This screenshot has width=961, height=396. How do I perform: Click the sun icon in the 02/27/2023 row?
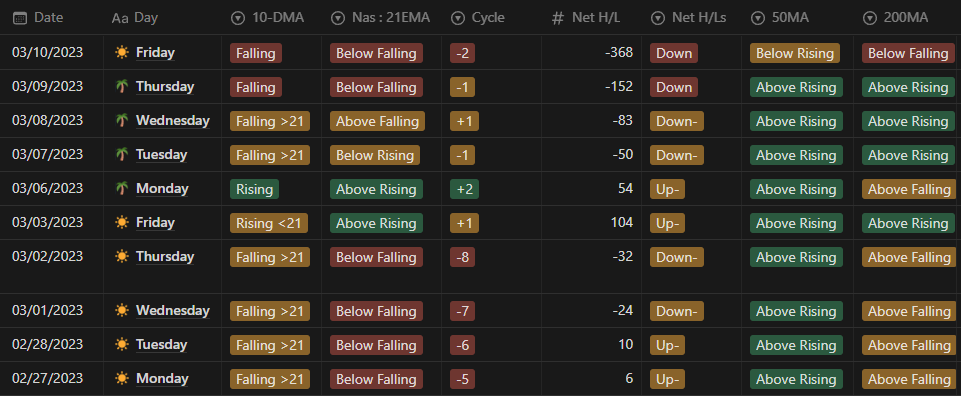coord(122,379)
